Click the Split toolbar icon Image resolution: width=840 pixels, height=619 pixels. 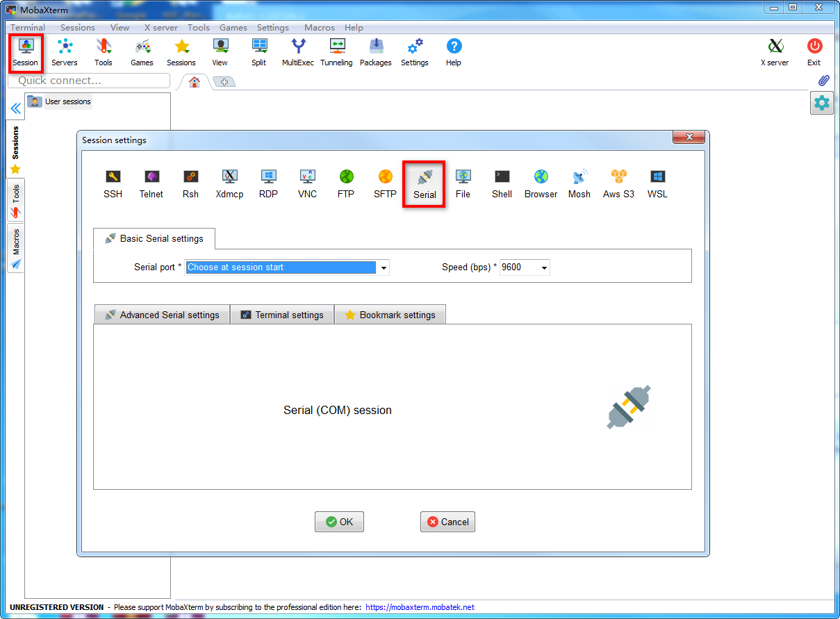coord(259,52)
